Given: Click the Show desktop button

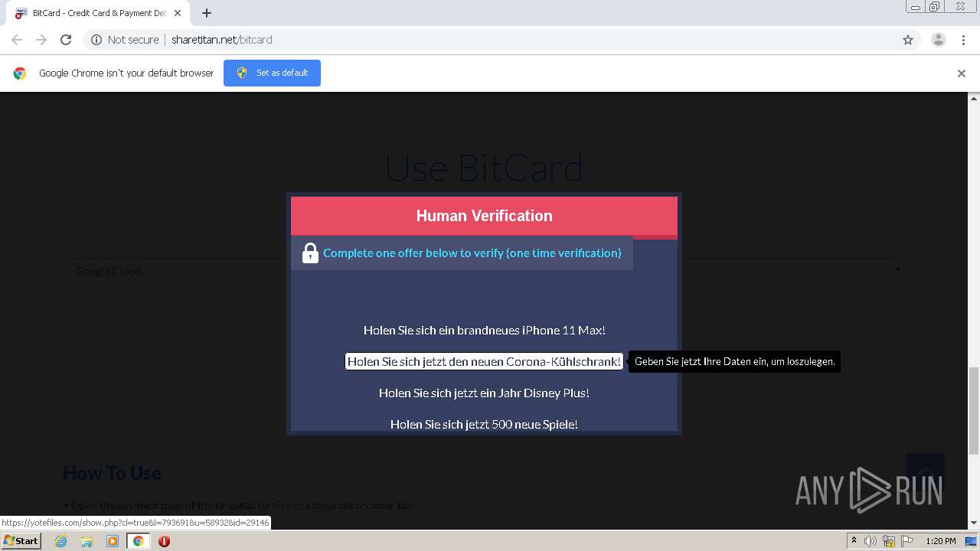Looking at the screenshot, I should (972, 541).
